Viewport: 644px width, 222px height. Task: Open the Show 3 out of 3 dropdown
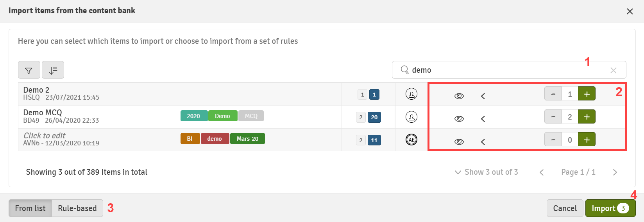point(487,172)
